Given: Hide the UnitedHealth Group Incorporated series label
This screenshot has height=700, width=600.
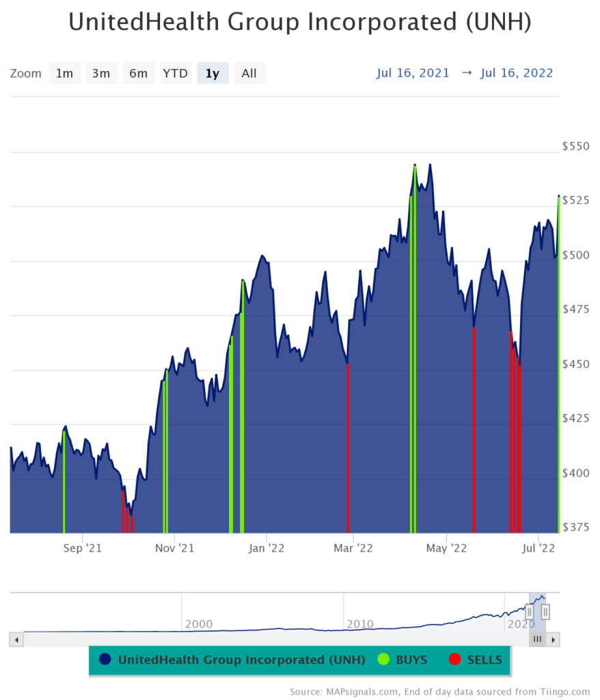Looking at the screenshot, I should (x=241, y=660).
